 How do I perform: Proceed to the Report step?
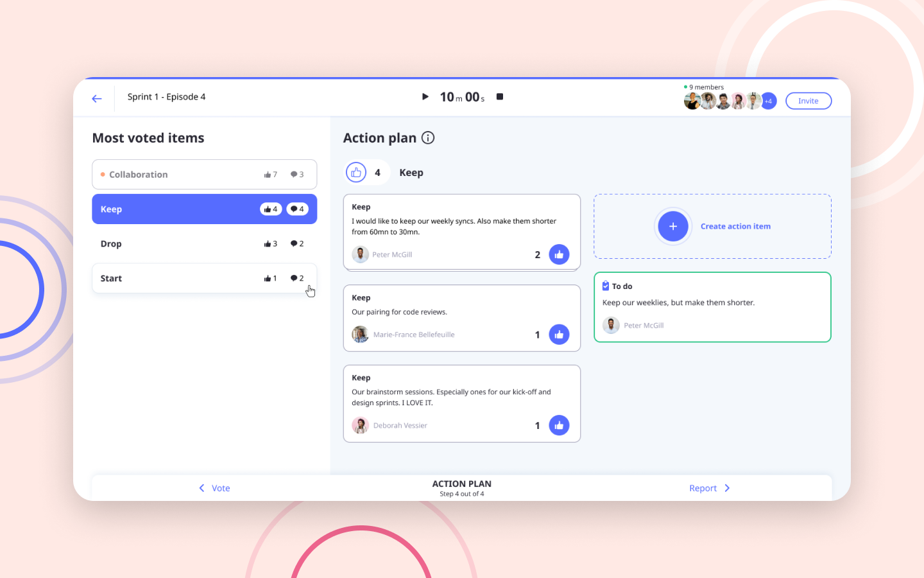pyautogui.click(x=710, y=488)
